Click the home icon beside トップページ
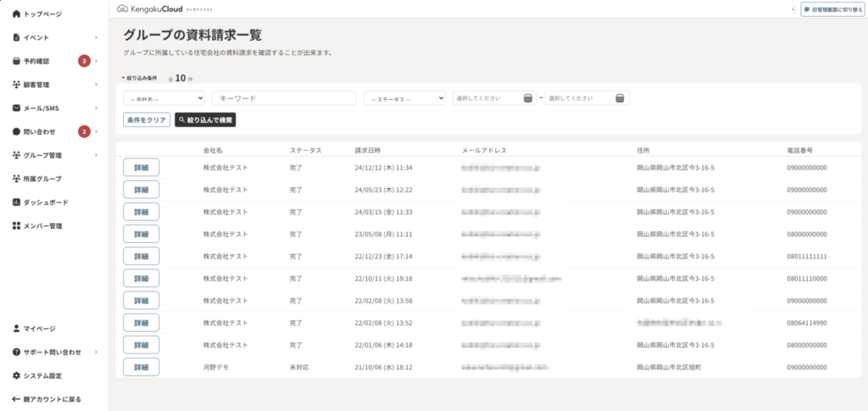Viewport: 868px width, 411px height. coord(16,14)
